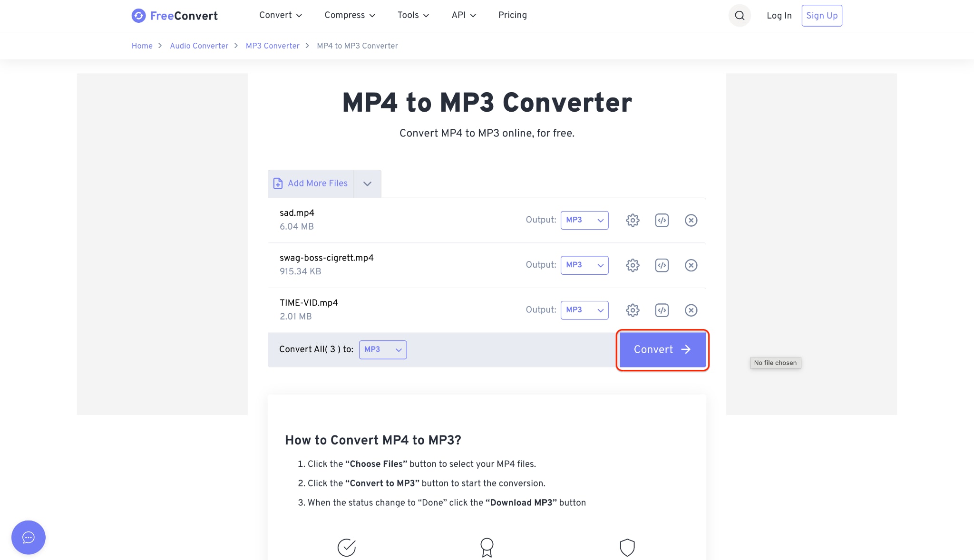Click the No file chosen tooltip

point(776,363)
